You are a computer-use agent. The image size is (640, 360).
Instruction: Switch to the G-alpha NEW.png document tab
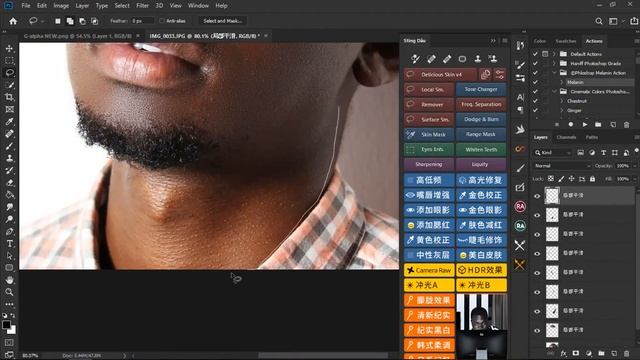78,36
